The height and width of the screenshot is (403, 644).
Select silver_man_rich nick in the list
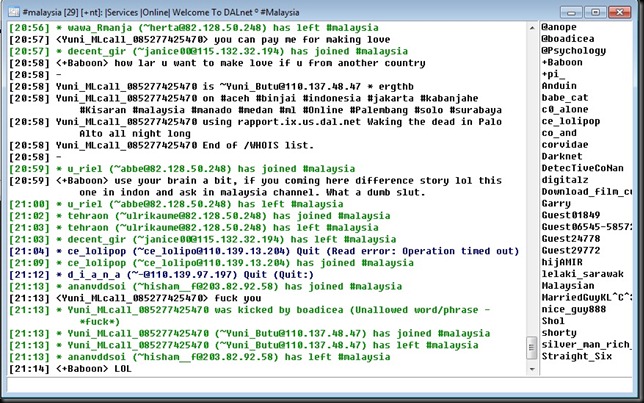(586, 345)
